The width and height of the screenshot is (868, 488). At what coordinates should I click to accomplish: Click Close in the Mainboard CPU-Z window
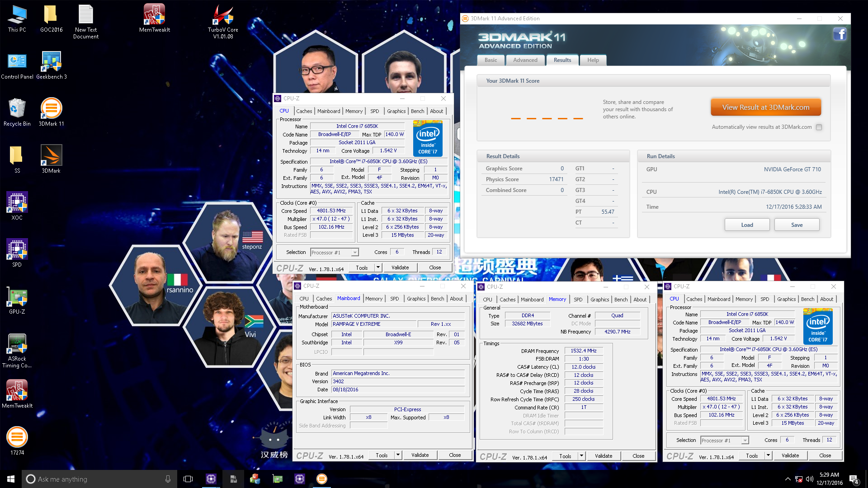[455, 455]
